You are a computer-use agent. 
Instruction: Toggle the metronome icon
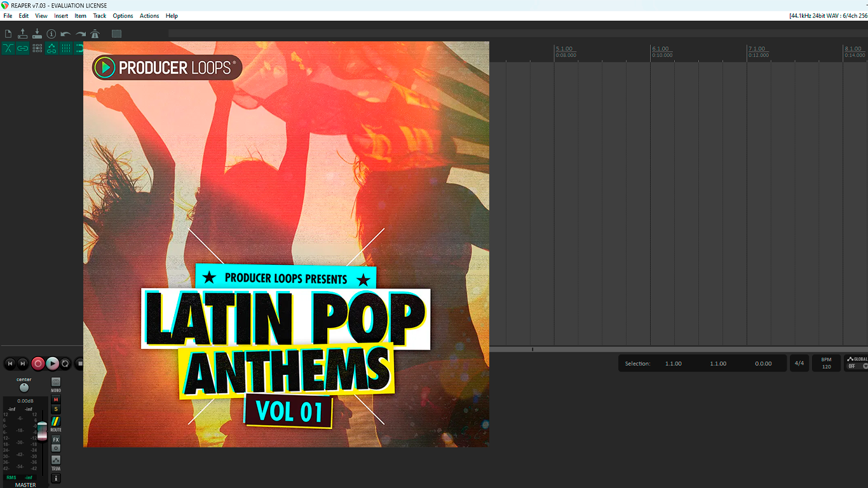tap(95, 34)
